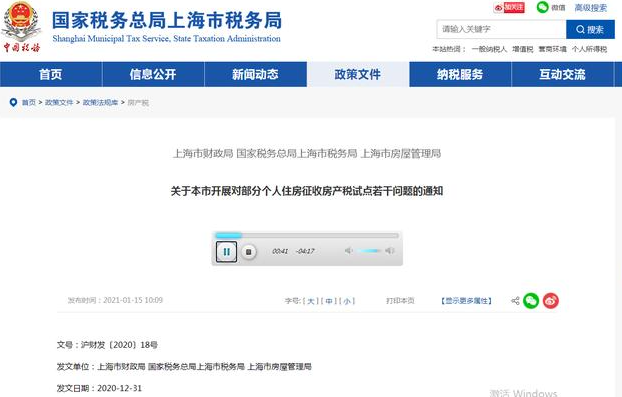Click hot word 增值税
This screenshot has height=397, width=622.
point(522,49)
